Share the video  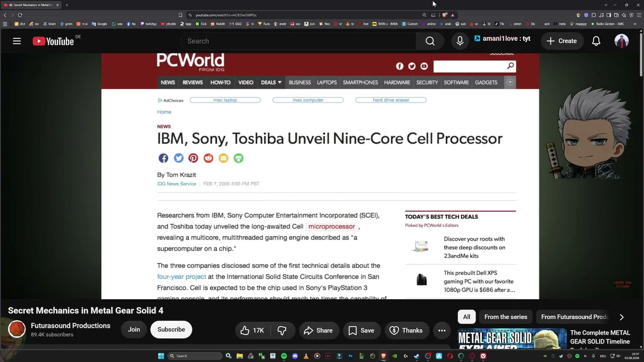[x=318, y=330]
